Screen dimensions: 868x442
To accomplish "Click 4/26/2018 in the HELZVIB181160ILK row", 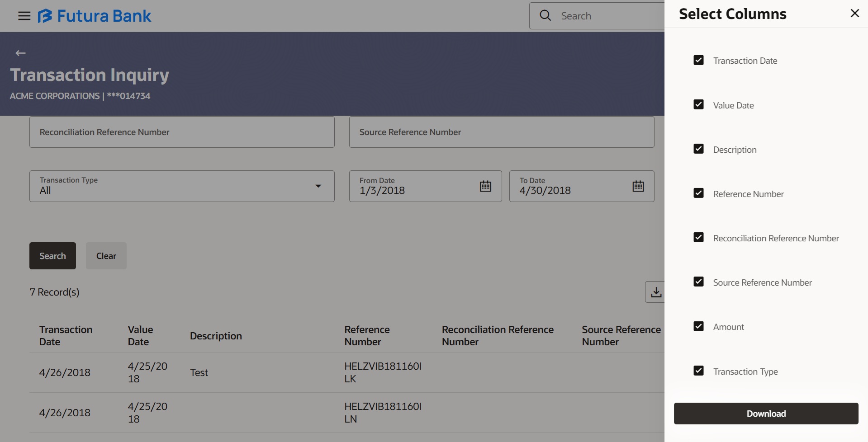I will [65, 372].
